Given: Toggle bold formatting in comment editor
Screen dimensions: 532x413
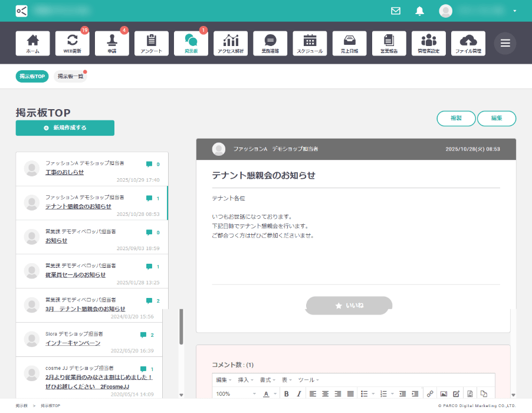Looking at the screenshot, I should tap(287, 394).
